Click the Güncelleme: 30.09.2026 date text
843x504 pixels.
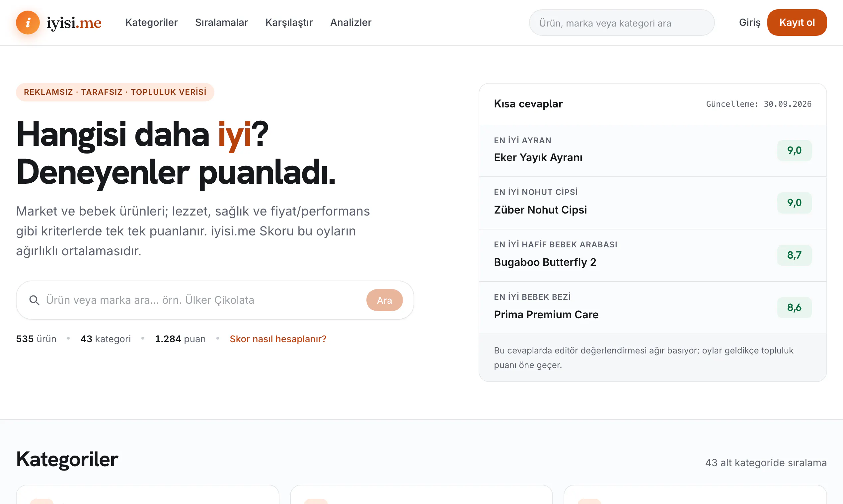click(758, 104)
